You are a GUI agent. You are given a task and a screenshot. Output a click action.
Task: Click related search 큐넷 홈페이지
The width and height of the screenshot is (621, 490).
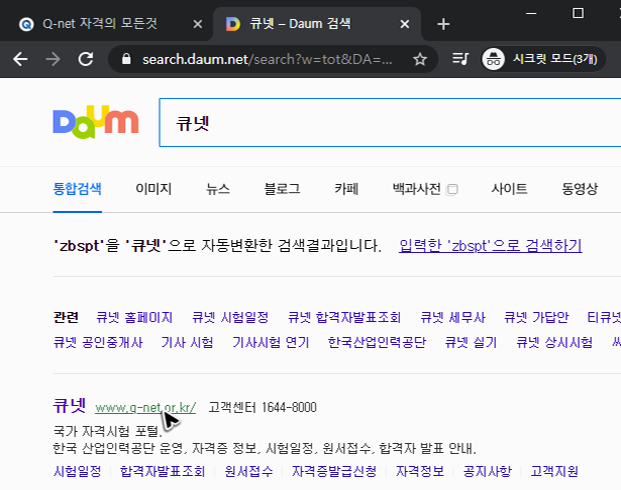click(135, 317)
